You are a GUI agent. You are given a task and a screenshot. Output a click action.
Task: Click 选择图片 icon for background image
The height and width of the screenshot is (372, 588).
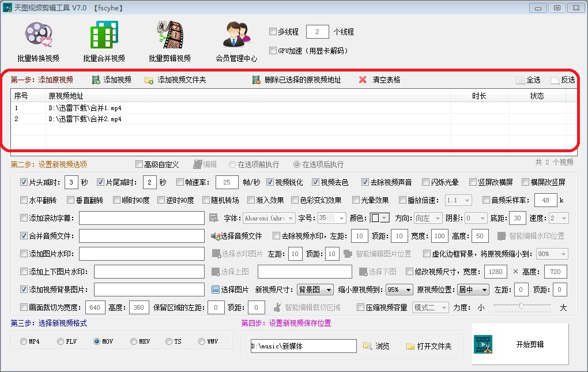[x=216, y=290]
